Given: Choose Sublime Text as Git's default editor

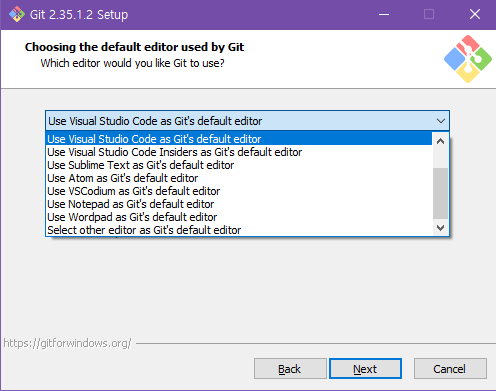Looking at the screenshot, I should (239, 165).
